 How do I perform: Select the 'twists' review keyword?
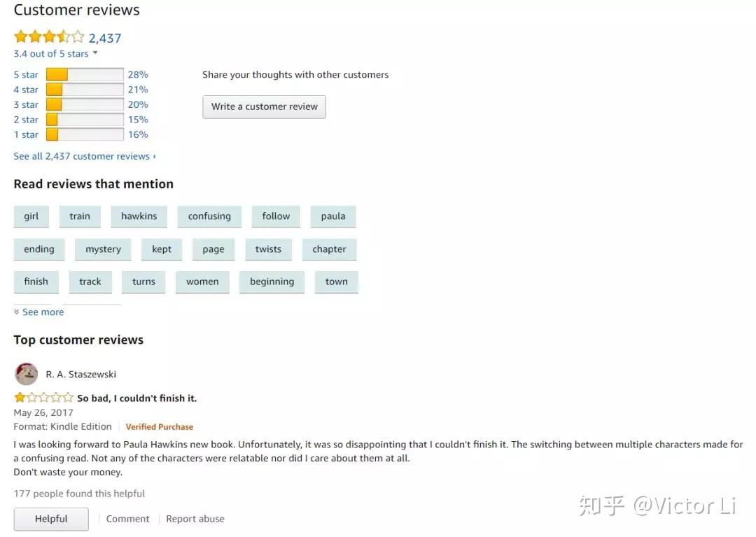point(268,249)
